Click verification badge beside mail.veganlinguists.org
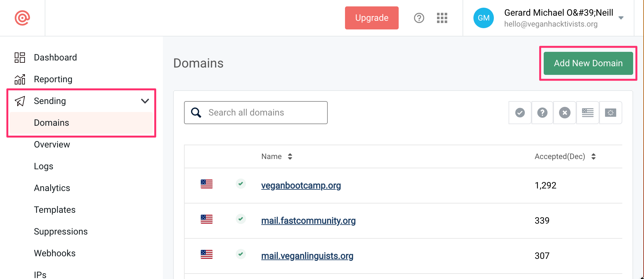This screenshot has height=279, width=644. [x=241, y=254]
